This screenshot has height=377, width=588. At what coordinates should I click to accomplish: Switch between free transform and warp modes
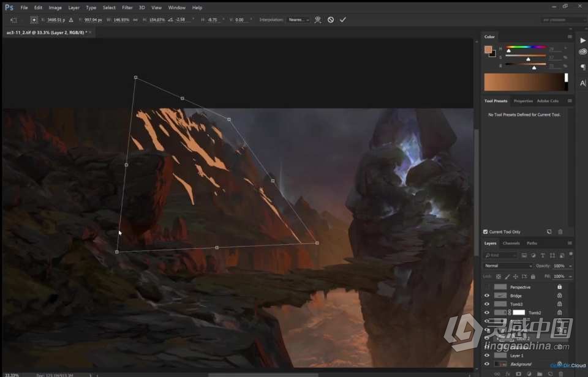tap(318, 20)
